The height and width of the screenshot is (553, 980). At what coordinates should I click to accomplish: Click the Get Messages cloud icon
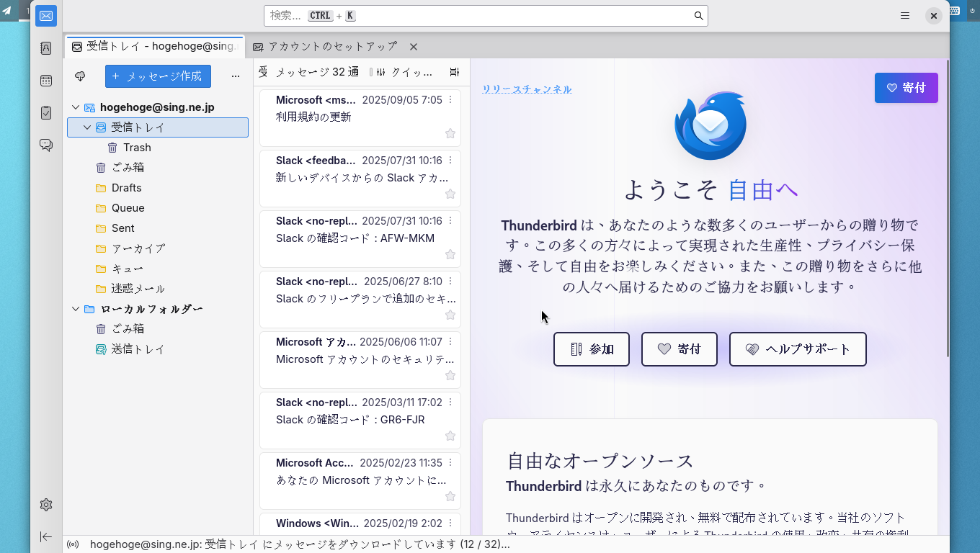[x=80, y=76]
